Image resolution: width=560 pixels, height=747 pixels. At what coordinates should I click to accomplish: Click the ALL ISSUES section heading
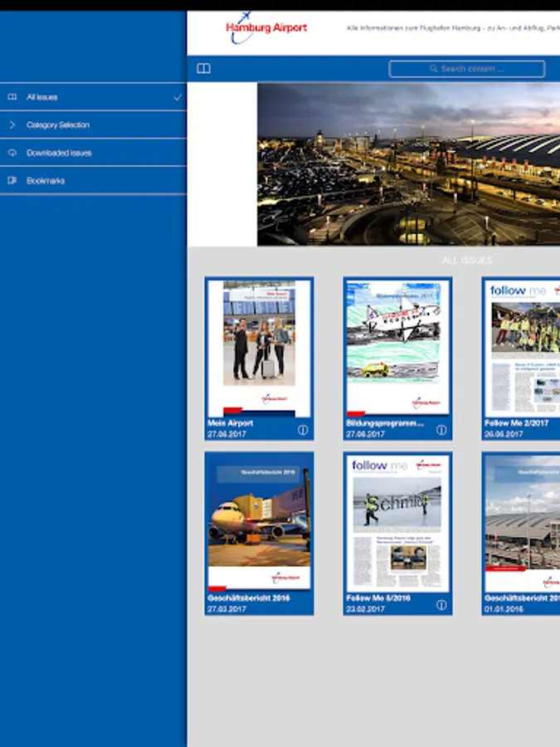point(466,260)
